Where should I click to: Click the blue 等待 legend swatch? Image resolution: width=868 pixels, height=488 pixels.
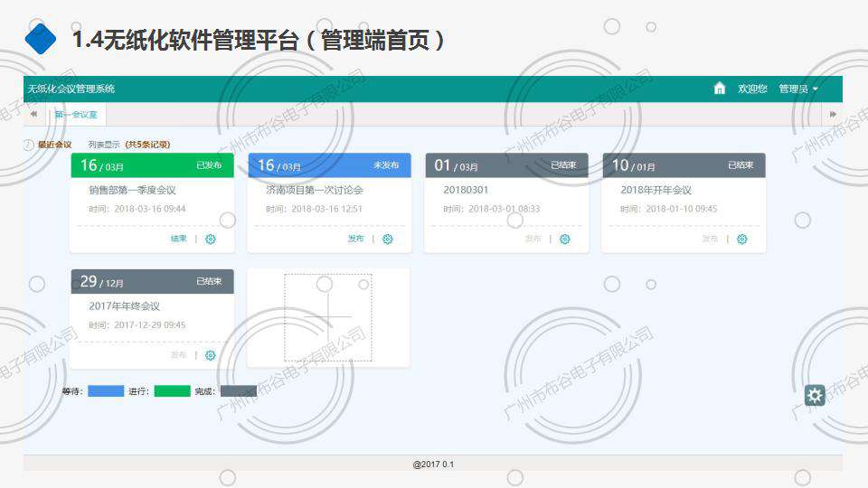pyautogui.click(x=106, y=391)
